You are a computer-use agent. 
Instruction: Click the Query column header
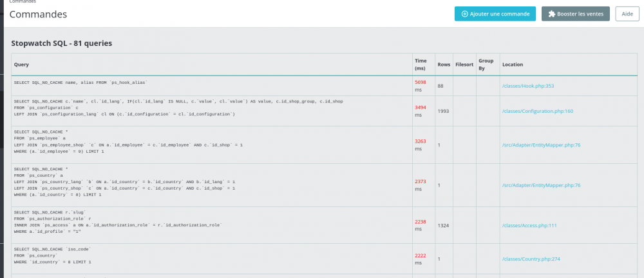[21, 65]
